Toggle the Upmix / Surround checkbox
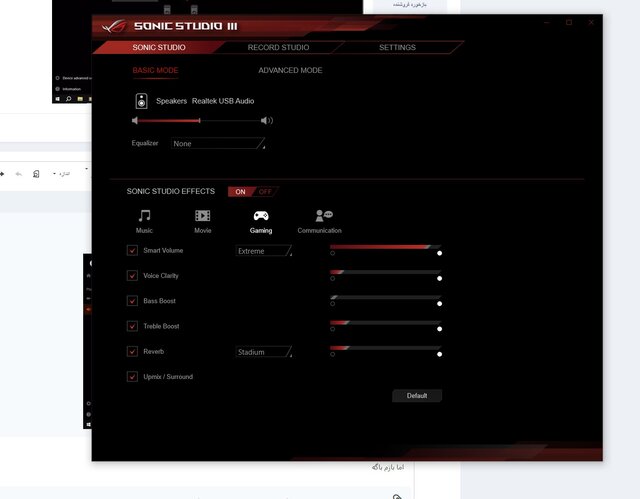Viewport: 640px width, 499px height. point(132,377)
